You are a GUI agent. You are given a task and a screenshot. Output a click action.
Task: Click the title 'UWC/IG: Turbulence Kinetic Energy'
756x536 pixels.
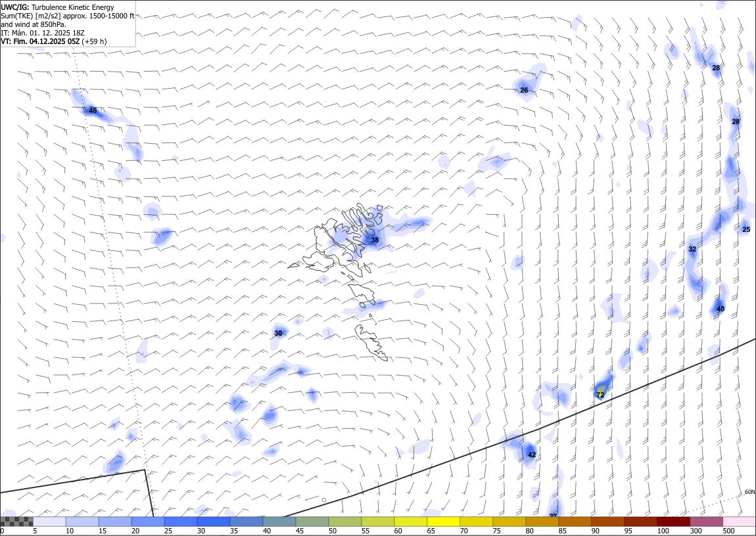point(57,7)
